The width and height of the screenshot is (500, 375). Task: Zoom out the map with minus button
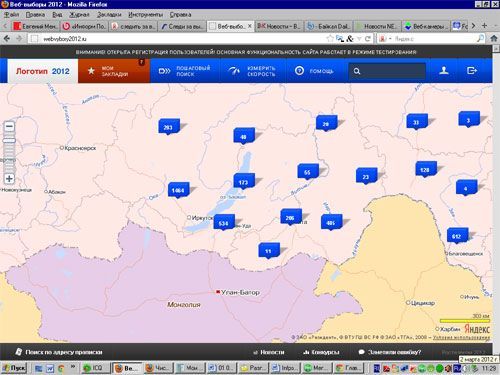click(x=9, y=127)
